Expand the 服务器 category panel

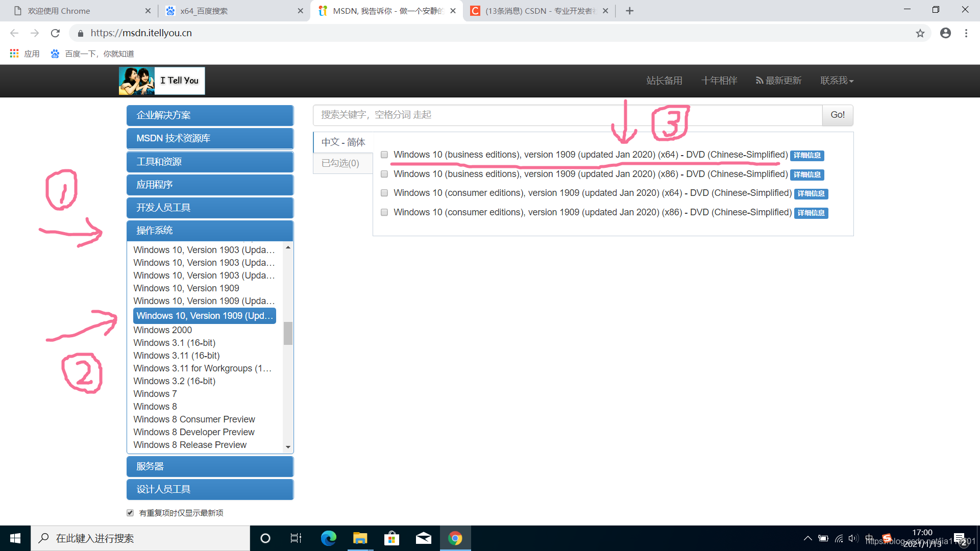coord(210,466)
